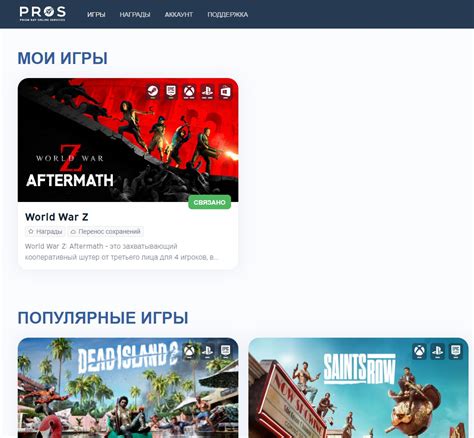Click the Перенос сохранений tag

pos(106,231)
